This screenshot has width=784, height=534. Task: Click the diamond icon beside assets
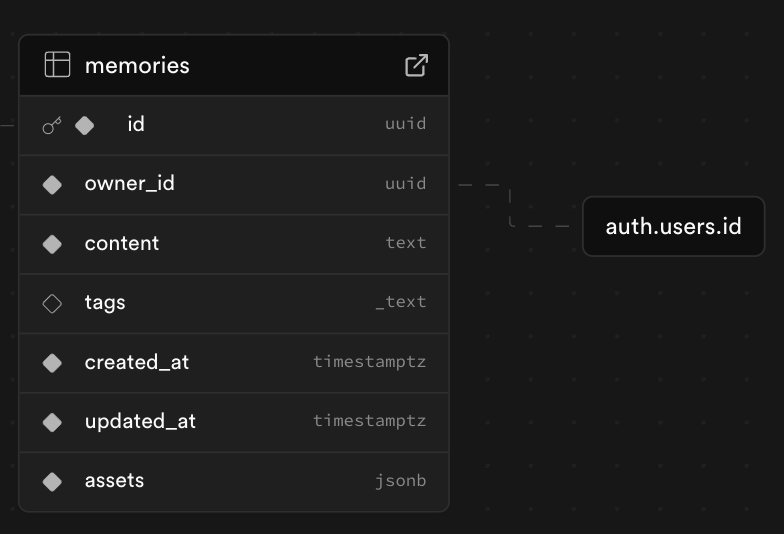click(x=52, y=481)
